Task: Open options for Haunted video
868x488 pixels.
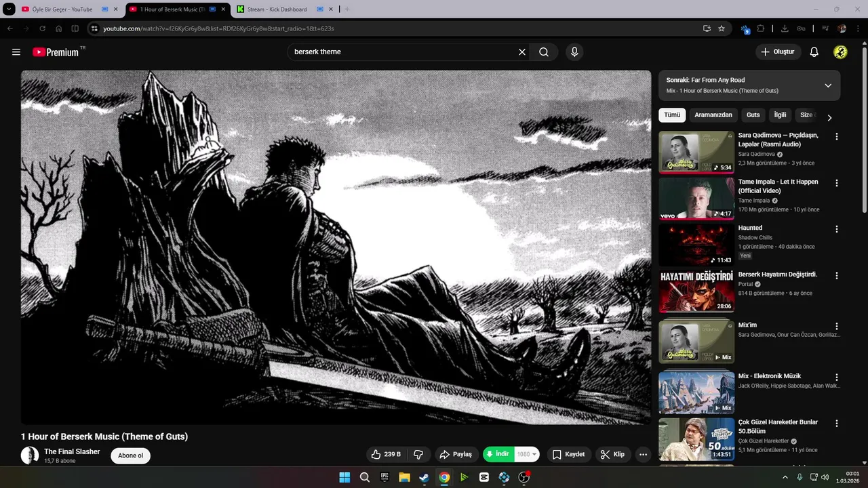Action: 836,229
